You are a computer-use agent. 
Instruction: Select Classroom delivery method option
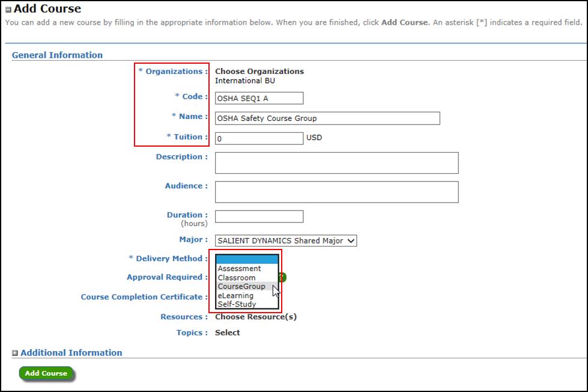point(237,278)
